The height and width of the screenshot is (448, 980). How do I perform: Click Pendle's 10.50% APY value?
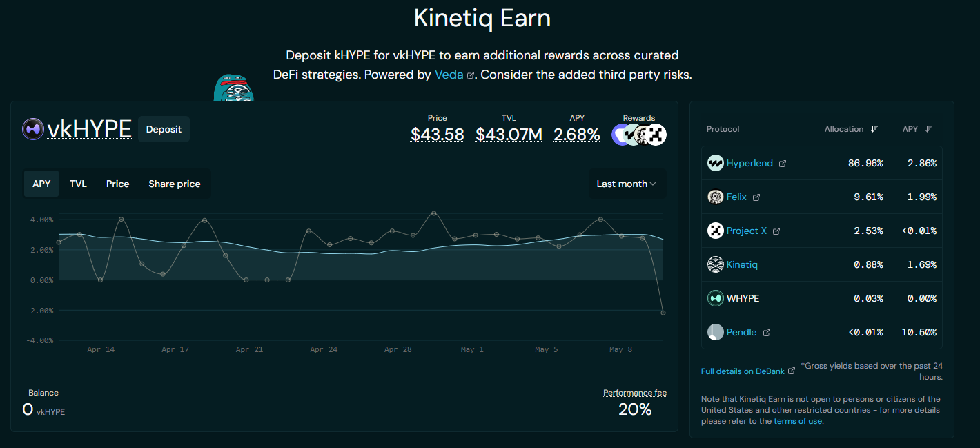[x=919, y=333]
